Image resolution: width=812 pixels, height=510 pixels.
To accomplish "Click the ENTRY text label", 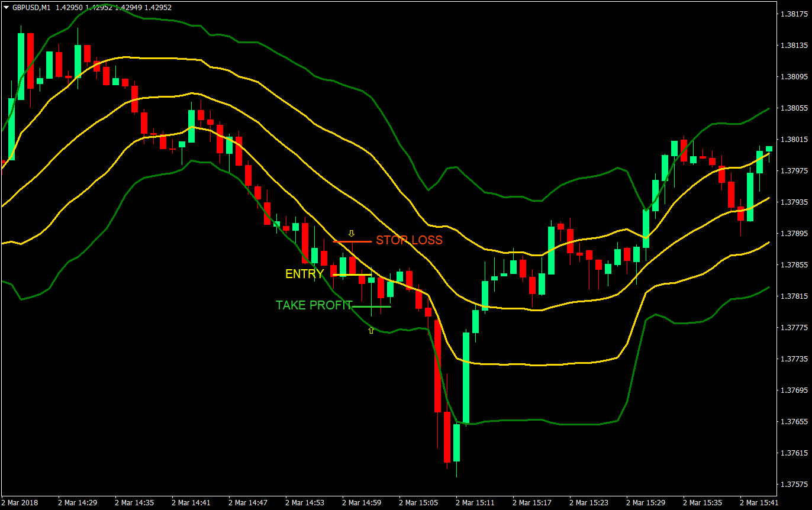I will pos(303,274).
